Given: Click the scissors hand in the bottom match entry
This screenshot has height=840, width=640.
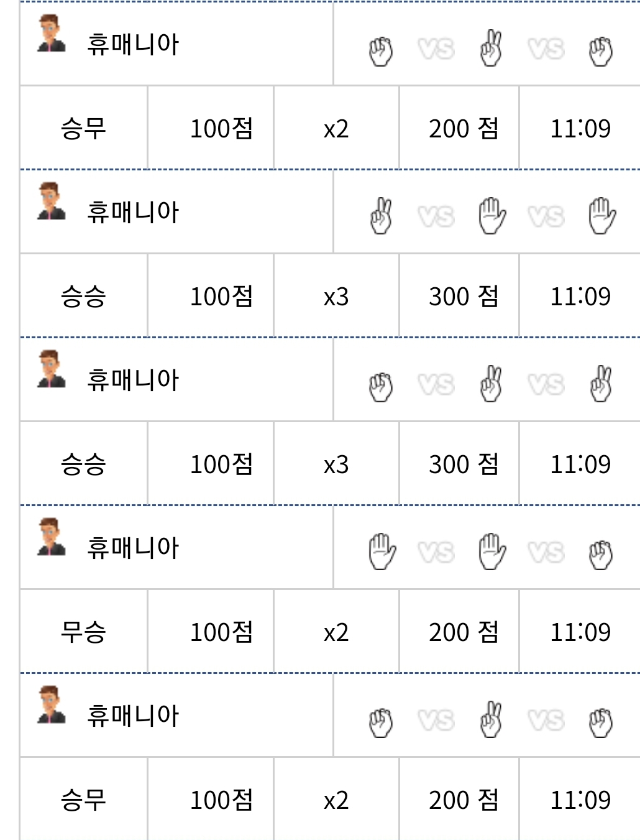Looking at the screenshot, I should tap(491, 721).
